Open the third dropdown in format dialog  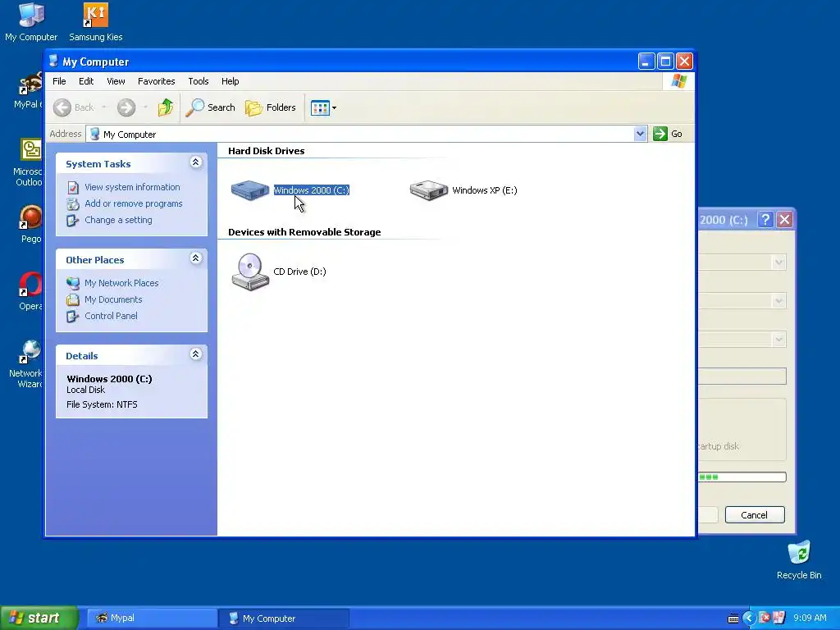click(x=779, y=339)
